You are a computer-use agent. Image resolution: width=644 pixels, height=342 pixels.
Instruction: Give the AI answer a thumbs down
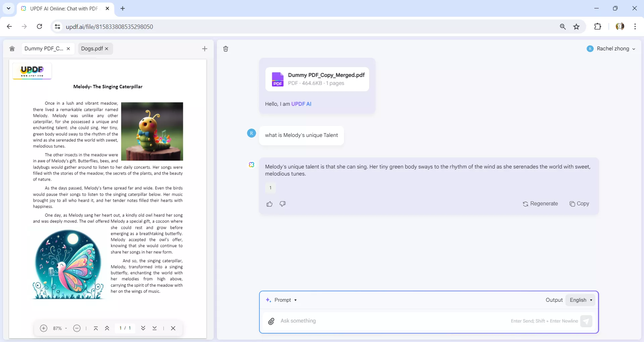click(283, 204)
